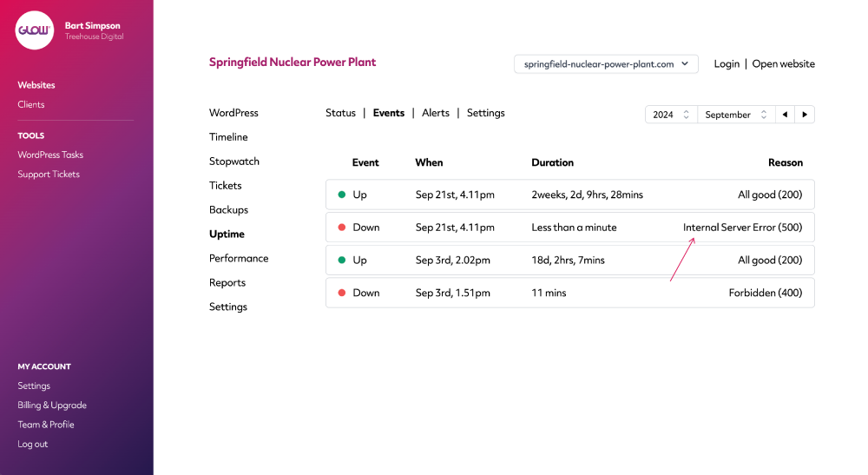The width and height of the screenshot is (868, 475).
Task: Open Stopwatch in site menu
Action: tap(234, 162)
